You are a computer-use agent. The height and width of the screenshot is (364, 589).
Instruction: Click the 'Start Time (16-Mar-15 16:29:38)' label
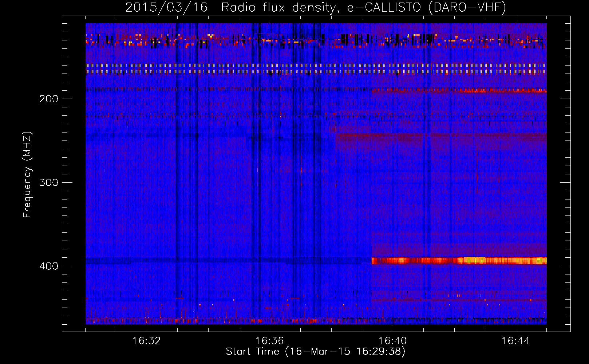(316, 351)
